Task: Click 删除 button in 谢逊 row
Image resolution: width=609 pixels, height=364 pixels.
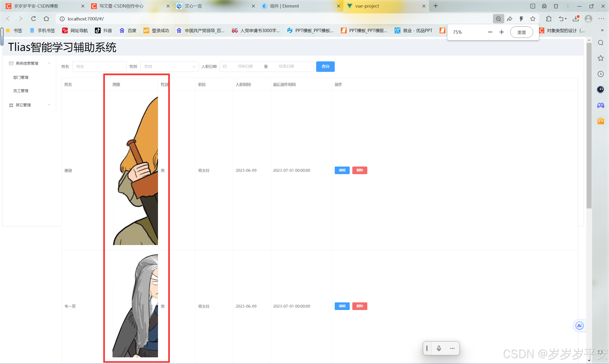Action: coord(359,170)
